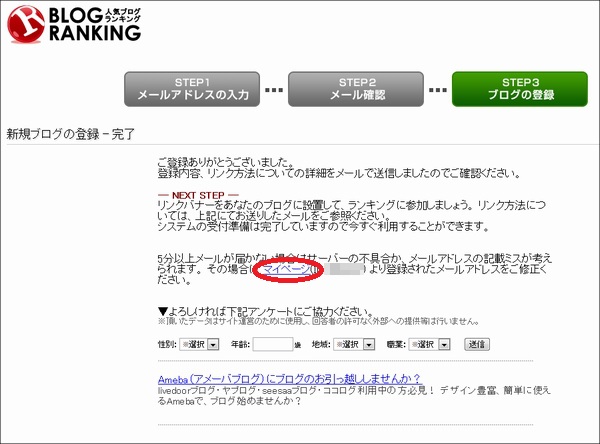
Task: Open the 職業 selection dropdown
Action: tap(429, 344)
